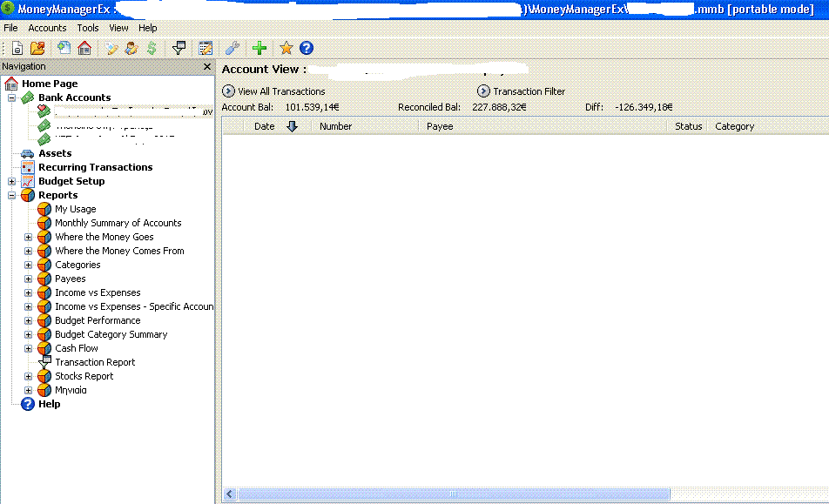Image resolution: width=829 pixels, height=504 pixels.
Task: Expand the Cash Flow report node
Action: tap(29, 349)
